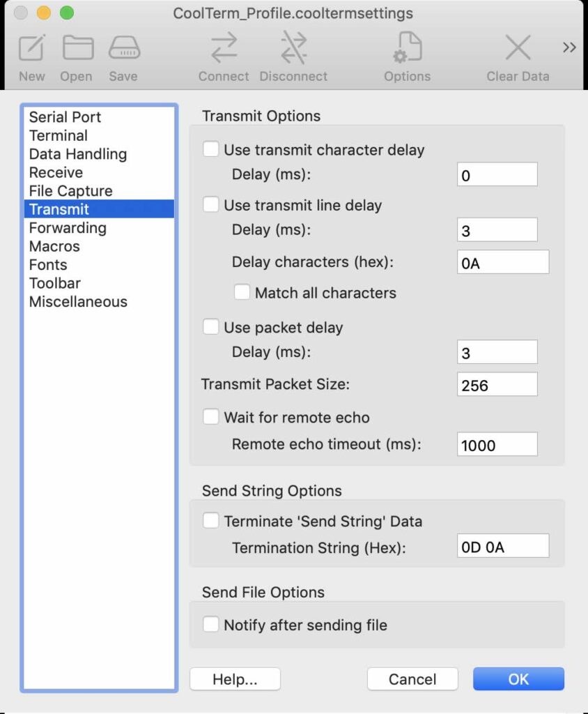Click the Termination String hex field
This screenshot has height=714, width=588.
pos(502,547)
